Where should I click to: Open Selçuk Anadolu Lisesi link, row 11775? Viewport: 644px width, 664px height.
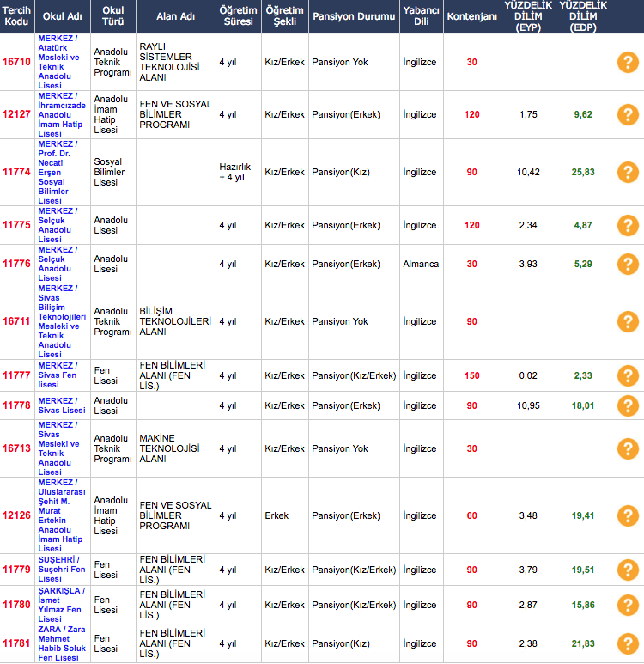point(58,225)
